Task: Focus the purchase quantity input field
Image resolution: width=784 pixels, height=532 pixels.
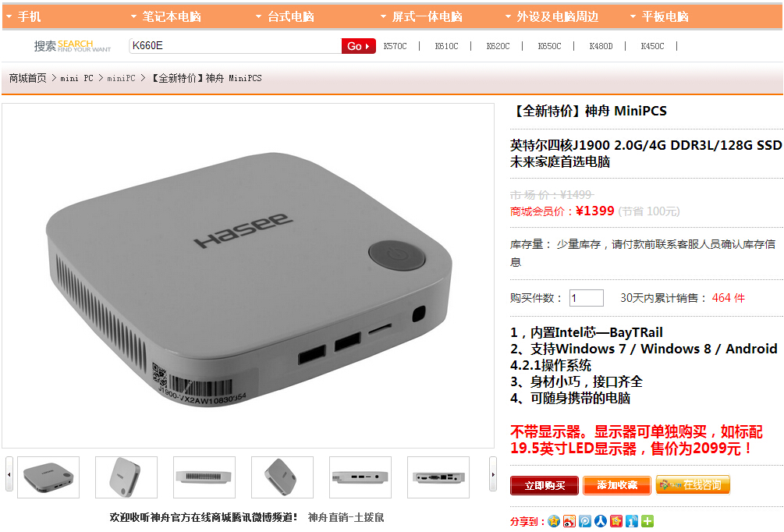Action: (587, 298)
